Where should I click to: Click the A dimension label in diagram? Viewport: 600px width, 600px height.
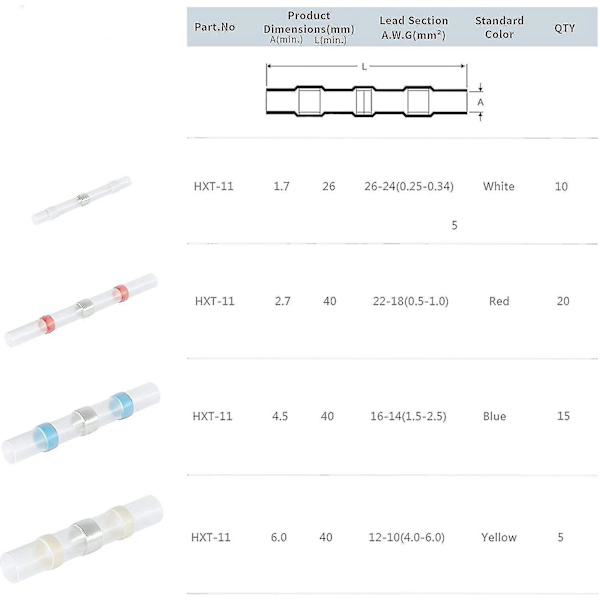point(481,102)
